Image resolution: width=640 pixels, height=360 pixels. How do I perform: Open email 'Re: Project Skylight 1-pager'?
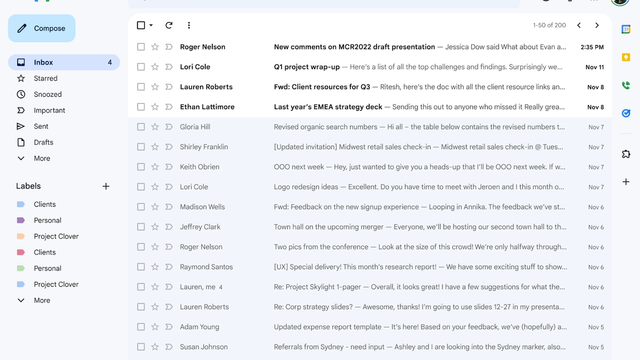point(370,287)
